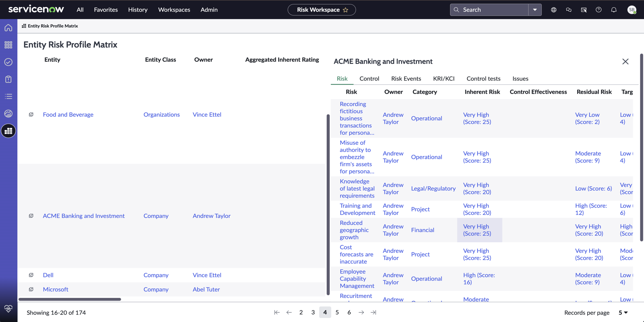This screenshot has height=322, width=644.
Task: Click the ServiceNow logo
Action: pos(36,9)
